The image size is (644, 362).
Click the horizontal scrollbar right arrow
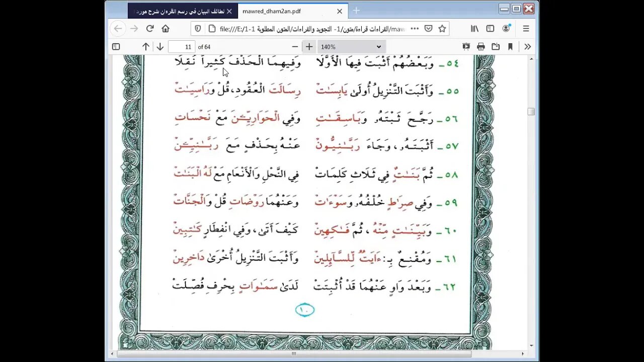(x=523, y=354)
